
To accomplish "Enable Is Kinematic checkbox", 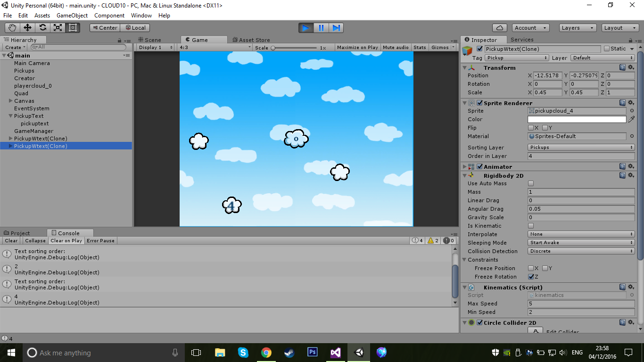I will (x=531, y=226).
